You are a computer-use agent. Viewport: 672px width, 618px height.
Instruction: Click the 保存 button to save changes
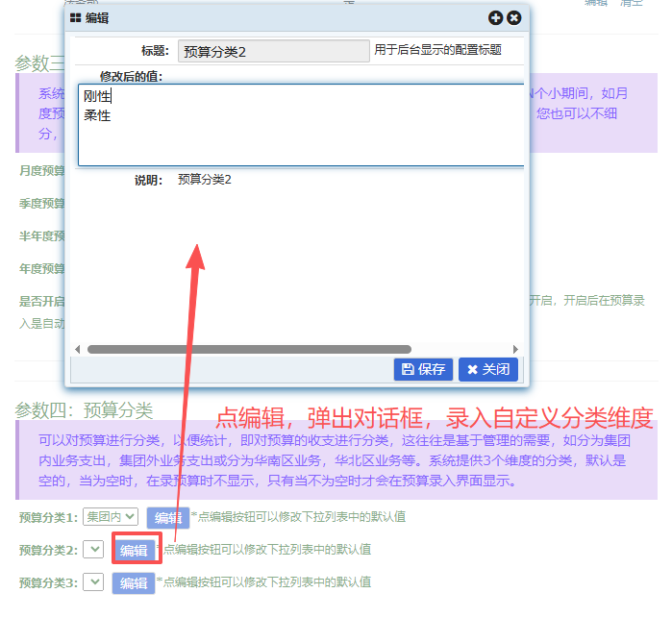[x=423, y=369]
